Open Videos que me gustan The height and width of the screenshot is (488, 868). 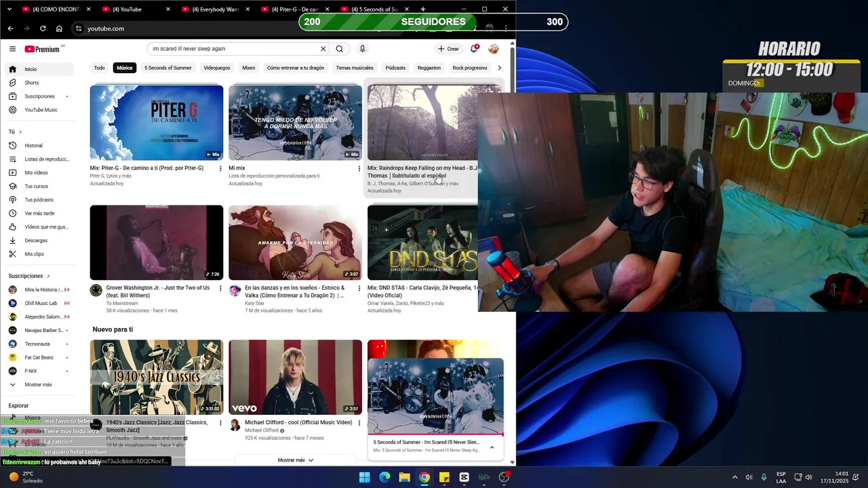click(39, 227)
